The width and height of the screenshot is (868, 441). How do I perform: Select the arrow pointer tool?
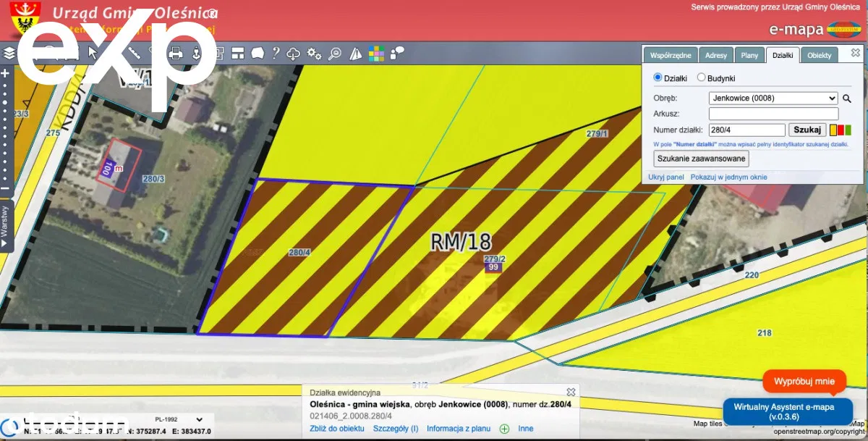93,53
